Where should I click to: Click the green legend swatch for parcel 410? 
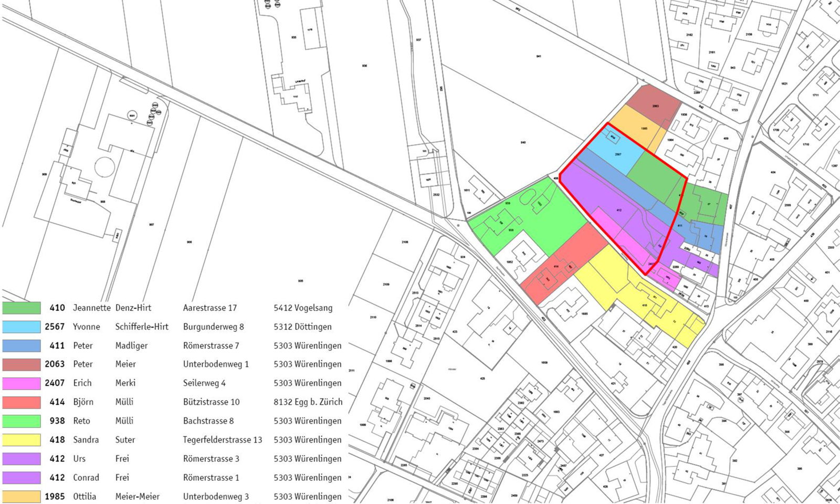22,308
